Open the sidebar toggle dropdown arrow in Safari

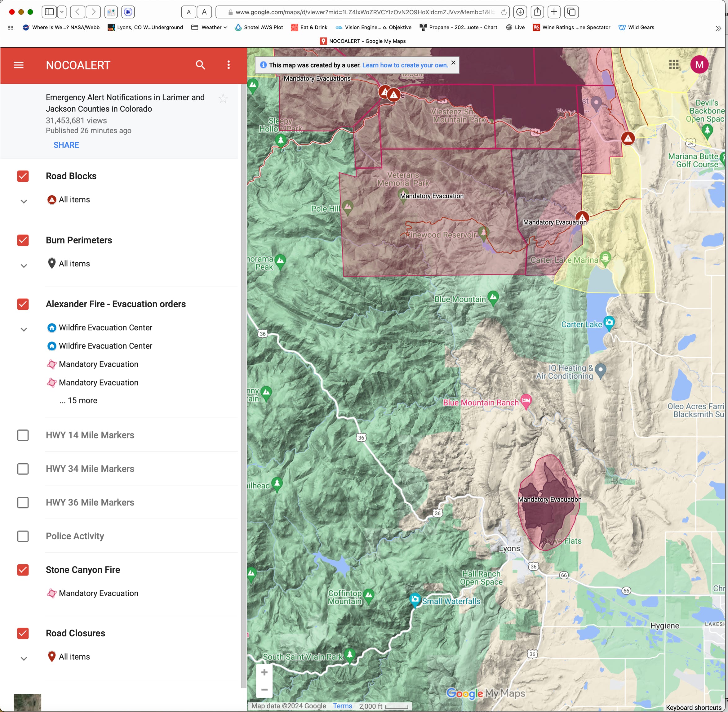(x=62, y=11)
